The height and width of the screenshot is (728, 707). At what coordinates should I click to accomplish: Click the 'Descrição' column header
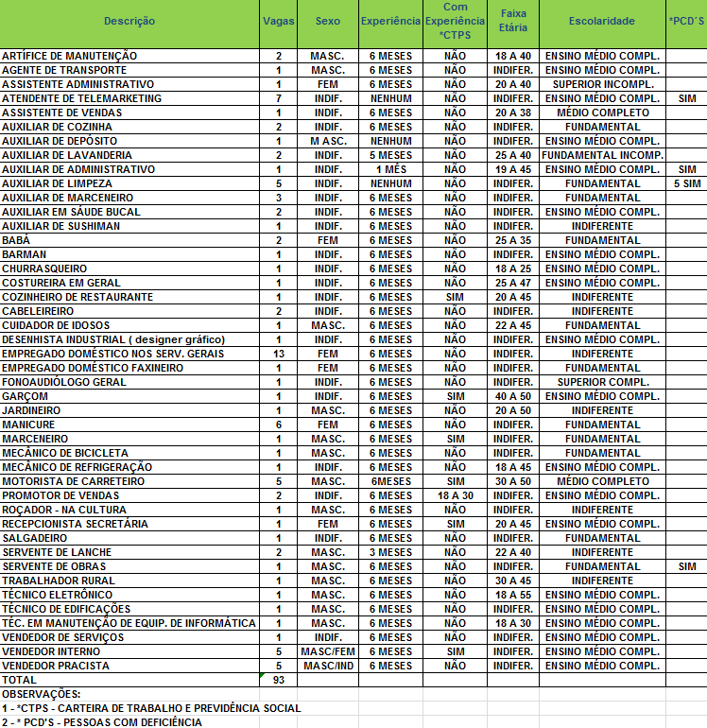(129, 21)
